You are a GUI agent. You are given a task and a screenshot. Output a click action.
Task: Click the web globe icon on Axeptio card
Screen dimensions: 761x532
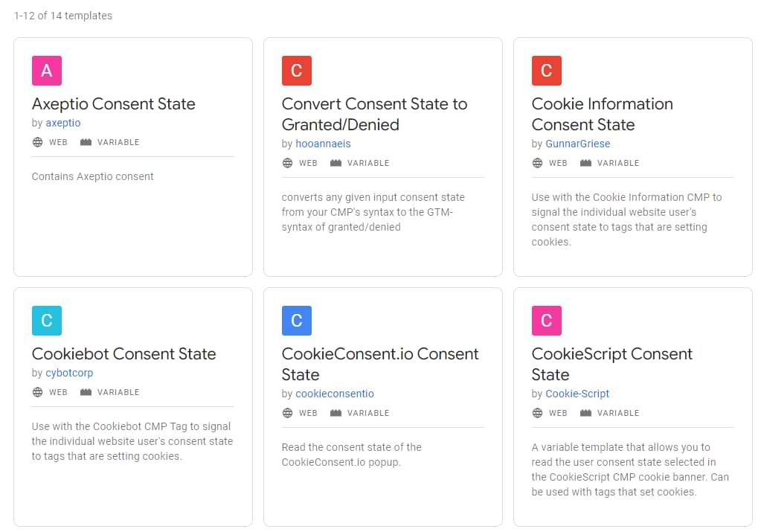tap(37, 142)
